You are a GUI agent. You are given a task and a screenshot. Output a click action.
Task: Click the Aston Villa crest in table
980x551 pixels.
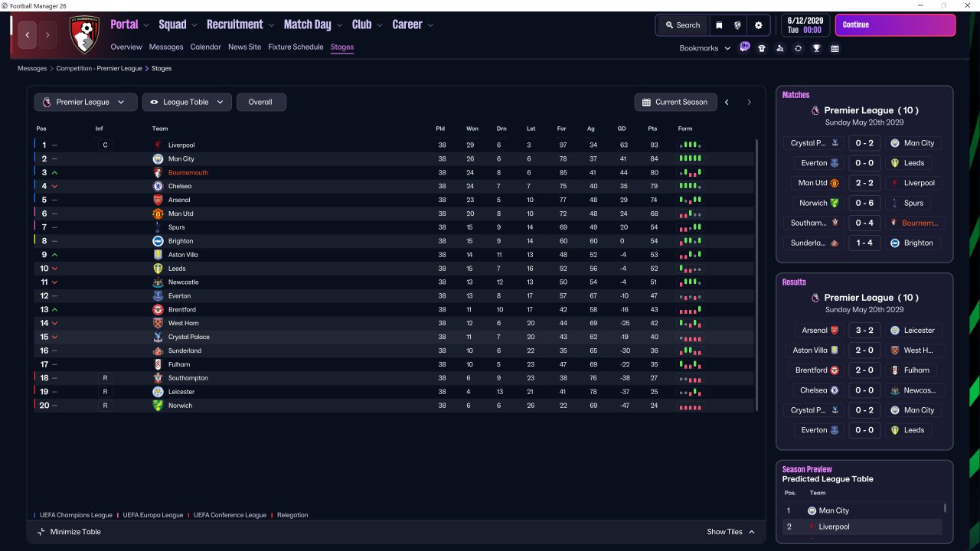pyautogui.click(x=158, y=255)
